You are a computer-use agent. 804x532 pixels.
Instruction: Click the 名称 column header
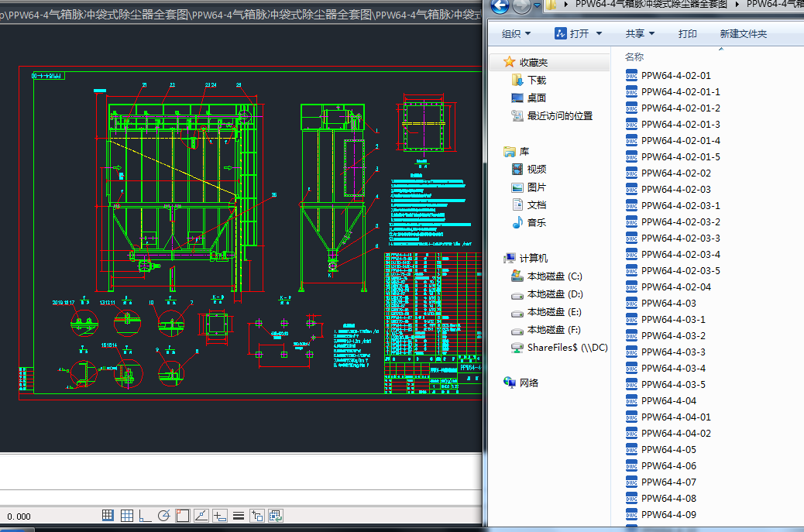(x=634, y=57)
